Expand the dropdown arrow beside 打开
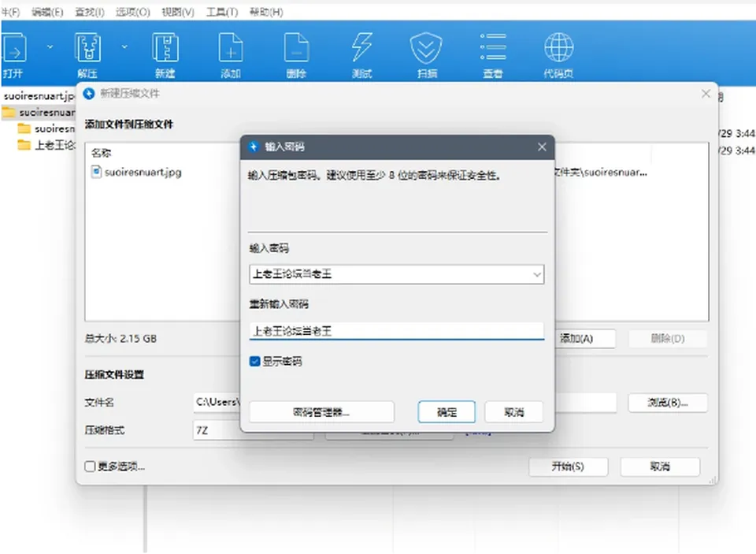Viewport: 756px width, 554px height. pyautogui.click(x=50, y=46)
